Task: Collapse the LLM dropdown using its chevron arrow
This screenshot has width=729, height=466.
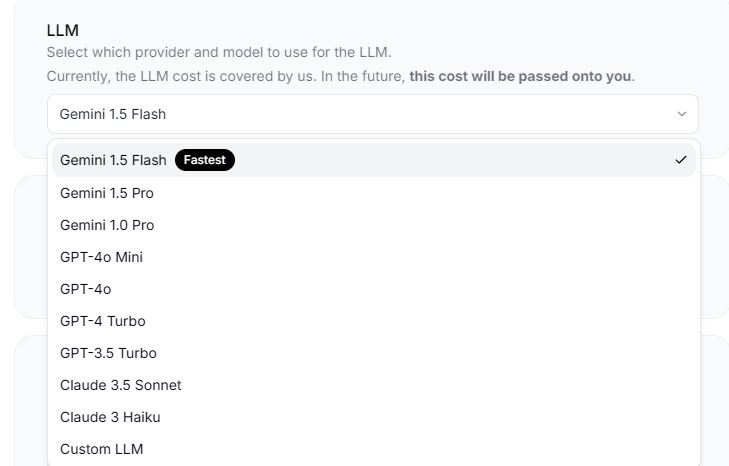Action: 682,114
